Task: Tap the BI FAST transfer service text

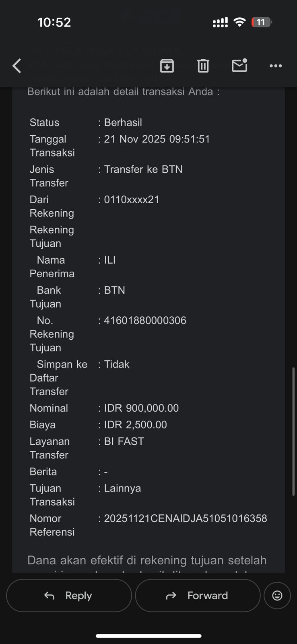Action: coord(124,442)
